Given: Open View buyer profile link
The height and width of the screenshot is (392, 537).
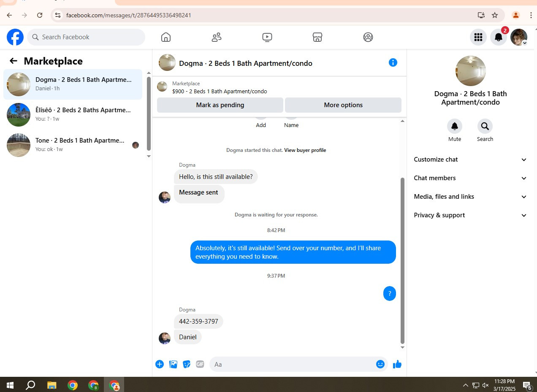Looking at the screenshot, I should [x=305, y=150].
